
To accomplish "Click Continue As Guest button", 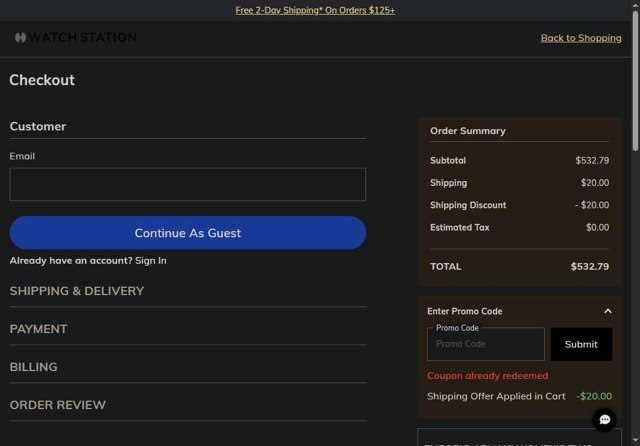I will point(188,233).
